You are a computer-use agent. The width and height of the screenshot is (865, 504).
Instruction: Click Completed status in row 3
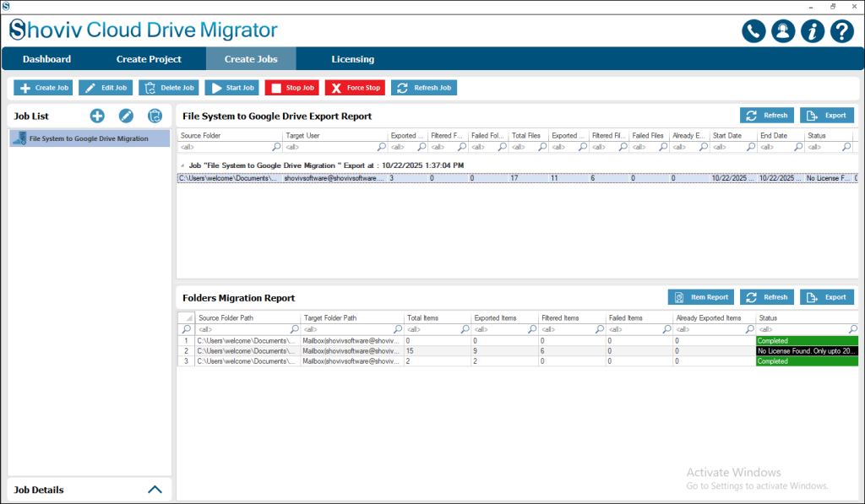[x=807, y=361]
